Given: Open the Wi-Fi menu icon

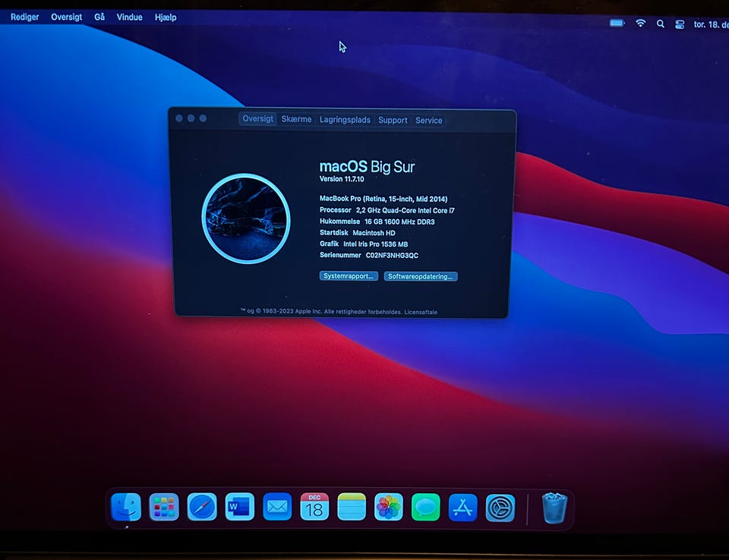Looking at the screenshot, I should tap(641, 24).
